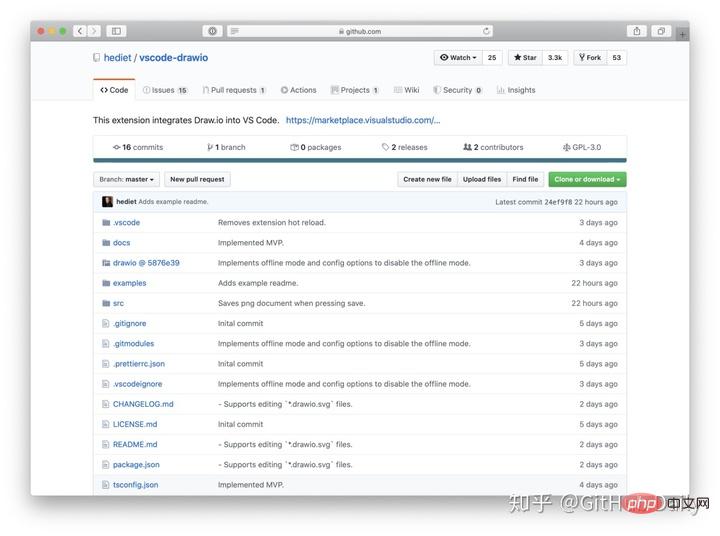Fork the repository
The height and width of the screenshot is (536, 720).
click(x=590, y=57)
